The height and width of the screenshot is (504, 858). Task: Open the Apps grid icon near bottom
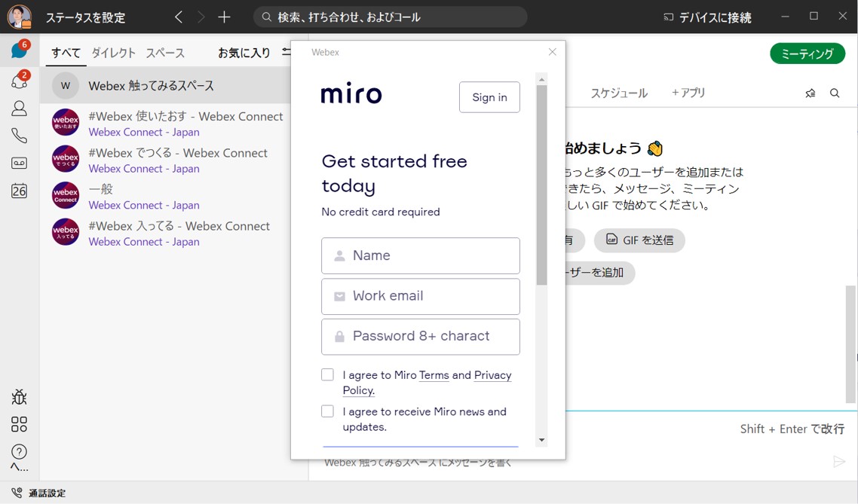(20, 423)
